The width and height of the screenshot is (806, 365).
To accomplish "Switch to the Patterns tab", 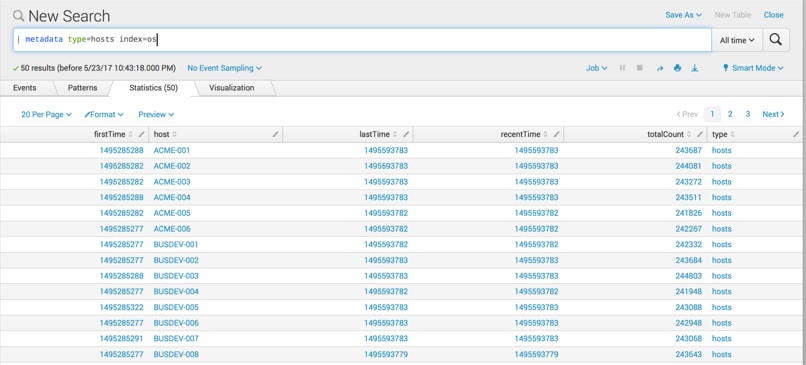I will tap(82, 88).
